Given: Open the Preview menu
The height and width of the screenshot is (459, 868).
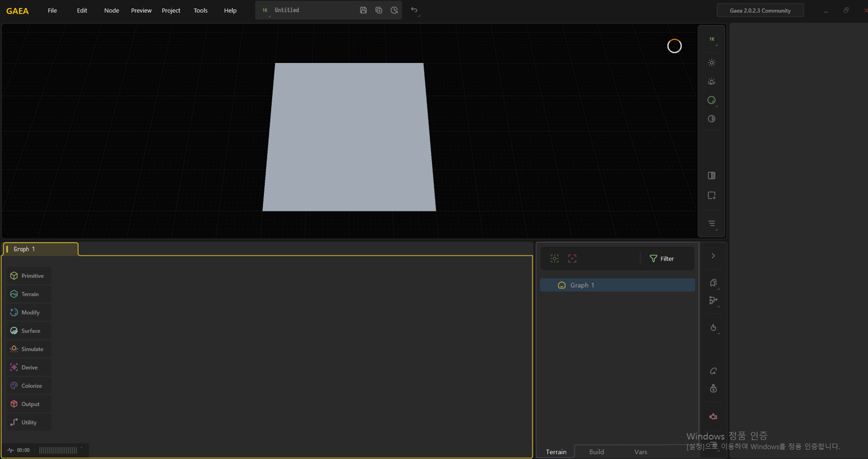Looking at the screenshot, I should (141, 10).
